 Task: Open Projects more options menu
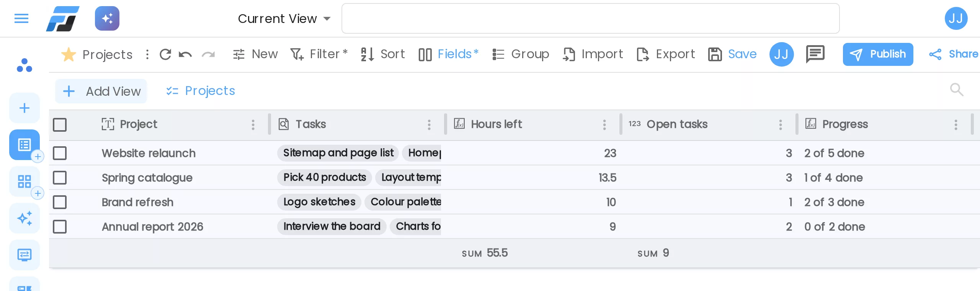click(147, 54)
